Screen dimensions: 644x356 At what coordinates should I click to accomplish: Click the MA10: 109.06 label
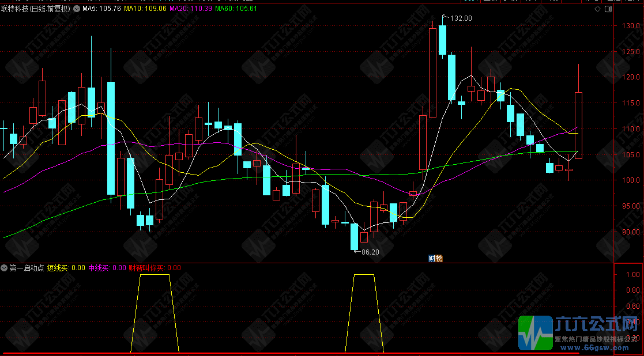(x=145, y=8)
